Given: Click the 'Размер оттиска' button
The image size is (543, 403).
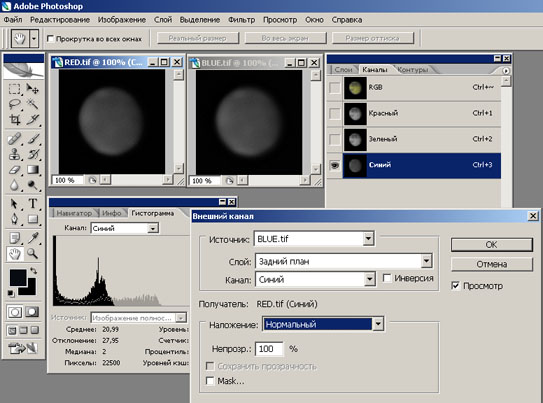Looking at the screenshot, I should (373, 38).
